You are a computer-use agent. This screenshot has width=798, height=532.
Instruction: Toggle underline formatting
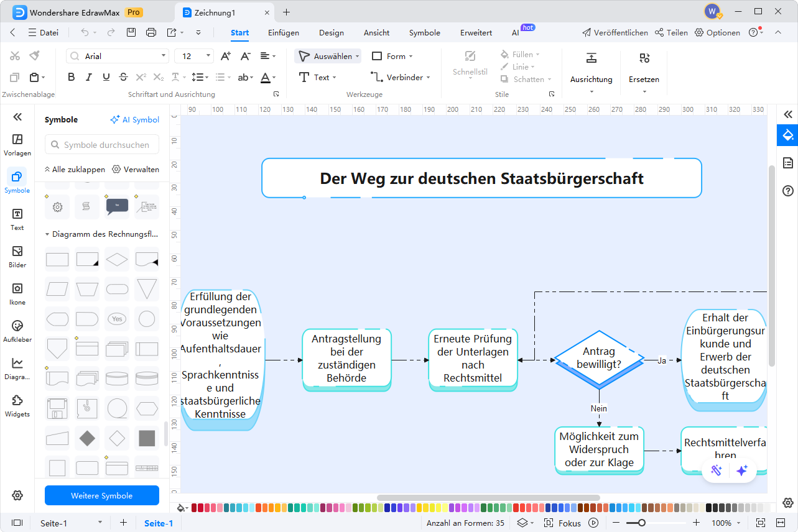106,77
